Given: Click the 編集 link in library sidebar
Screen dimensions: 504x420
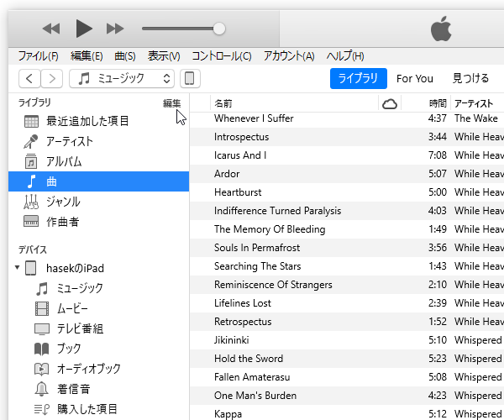Looking at the screenshot, I should click(171, 103).
